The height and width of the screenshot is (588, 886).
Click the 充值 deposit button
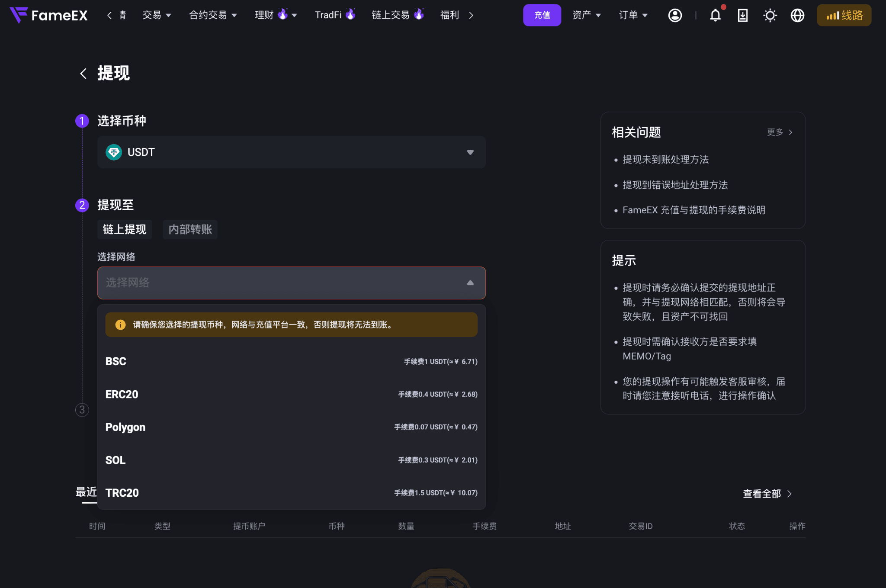pyautogui.click(x=542, y=15)
